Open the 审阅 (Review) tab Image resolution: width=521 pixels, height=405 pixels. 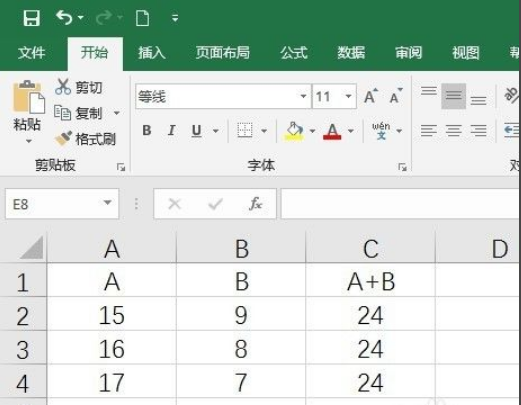pos(409,53)
